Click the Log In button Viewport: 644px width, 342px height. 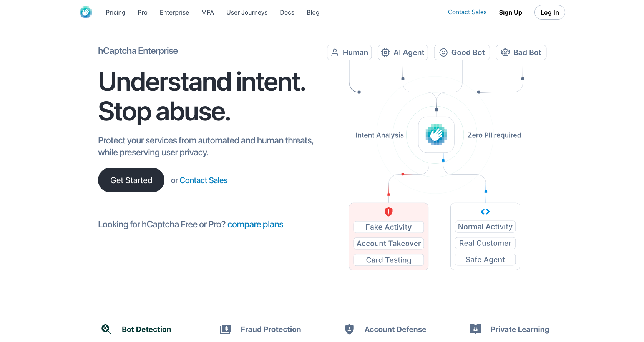click(x=549, y=12)
